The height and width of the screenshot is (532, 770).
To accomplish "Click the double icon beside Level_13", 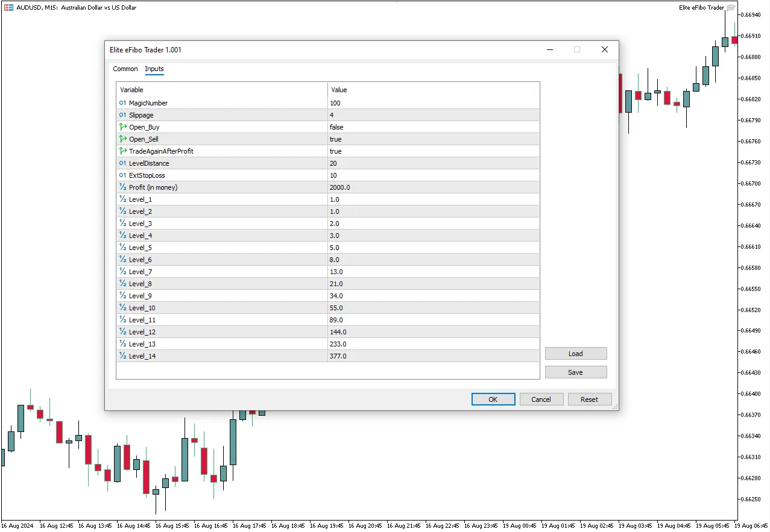I will point(123,344).
